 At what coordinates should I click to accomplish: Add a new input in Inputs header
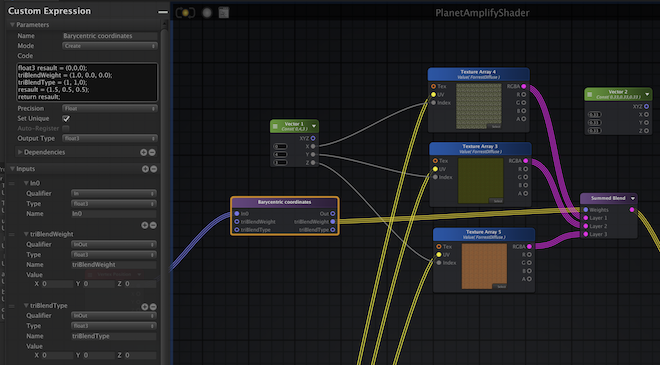(x=145, y=169)
